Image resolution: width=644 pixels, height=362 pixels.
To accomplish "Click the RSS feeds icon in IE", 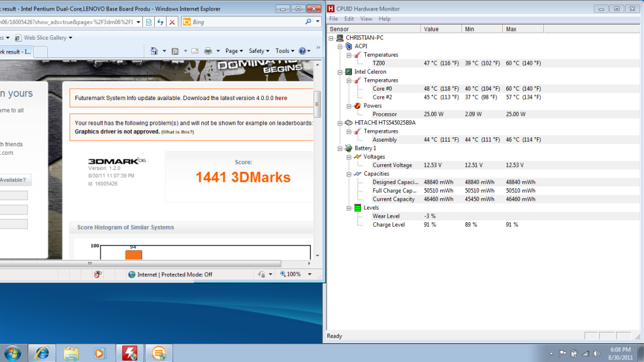I will point(175,51).
